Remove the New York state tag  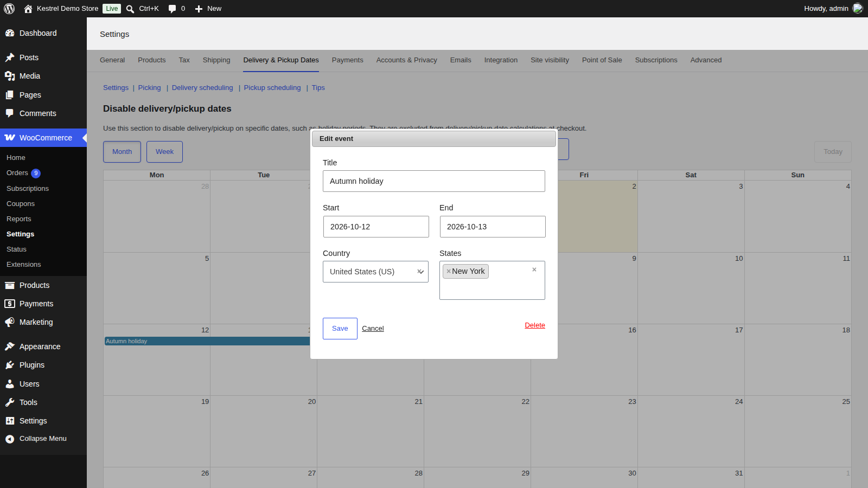click(449, 271)
